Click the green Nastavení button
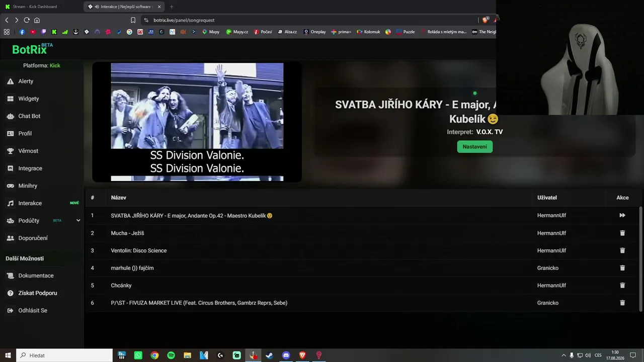The image size is (644, 362). click(x=474, y=147)
